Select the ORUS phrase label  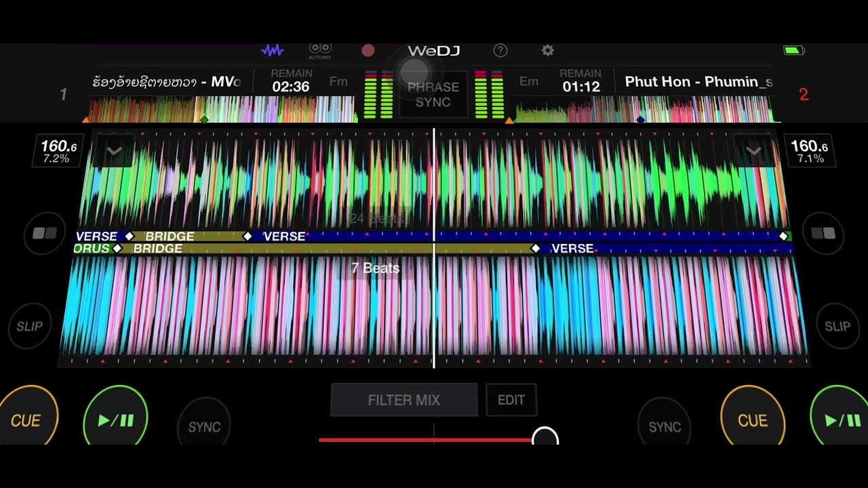(x=92, y=249)
